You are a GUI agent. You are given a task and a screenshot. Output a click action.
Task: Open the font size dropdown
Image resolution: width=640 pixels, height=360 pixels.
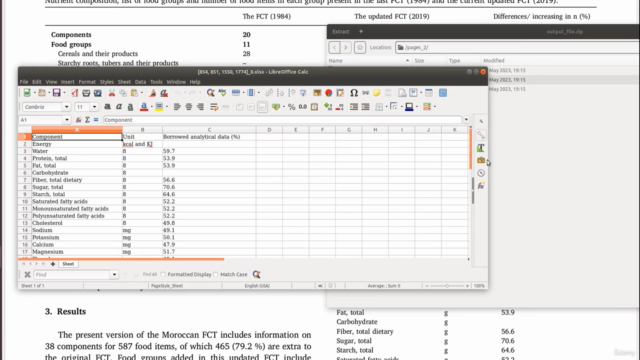pyautogui.click(x=94, y=107)
